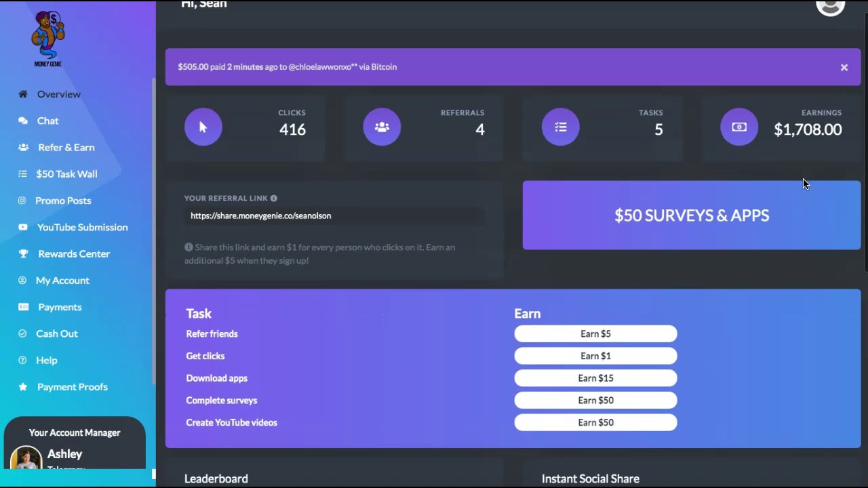This screenshot has height=488, width=868.
Task: Click the info icon next to Your Referral Link
Action: tap(274, 199)
